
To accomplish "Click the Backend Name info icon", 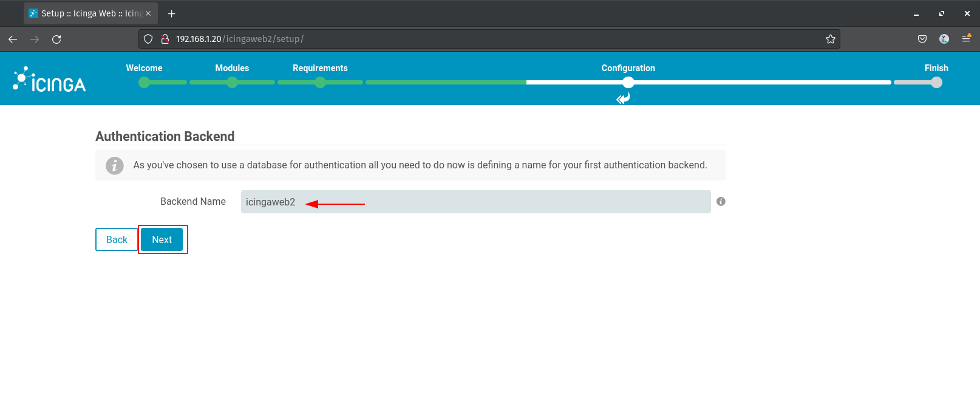I will [x=721, y=202].
